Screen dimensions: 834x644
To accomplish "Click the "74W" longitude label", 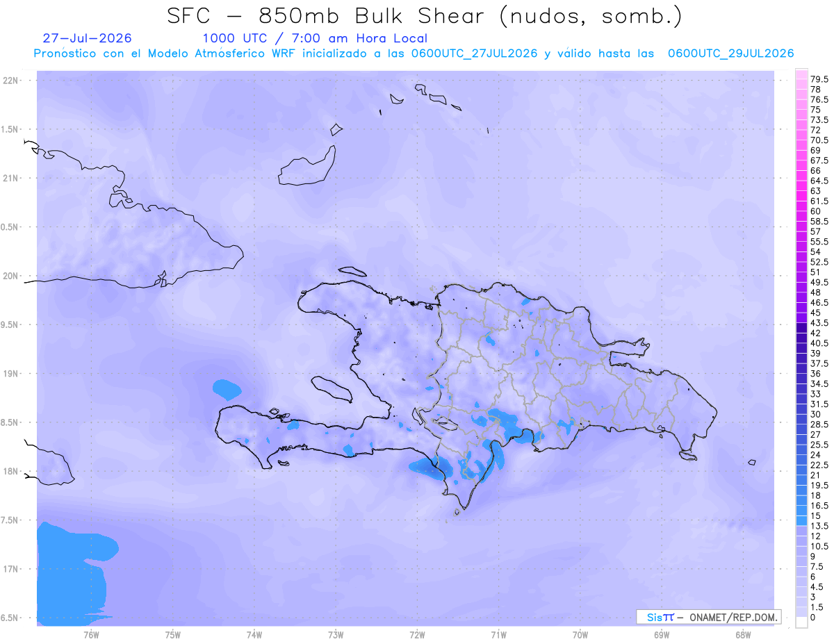I will pos(254,634).
